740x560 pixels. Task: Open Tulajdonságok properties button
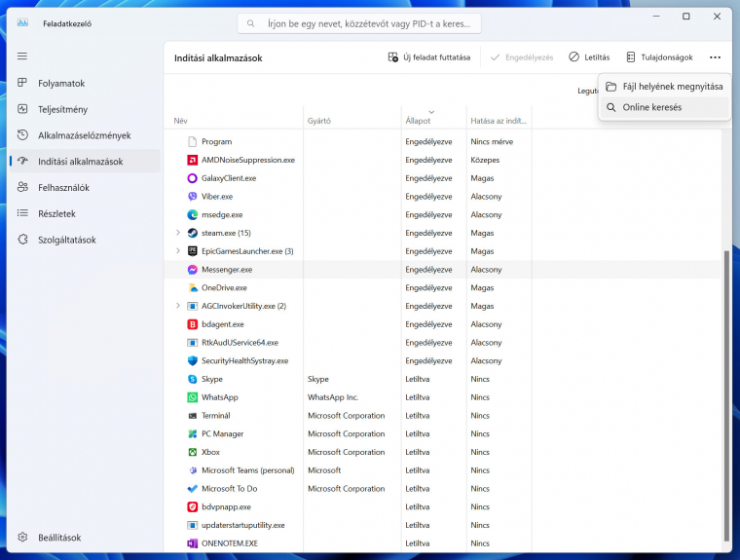click(x=659, y=57)
